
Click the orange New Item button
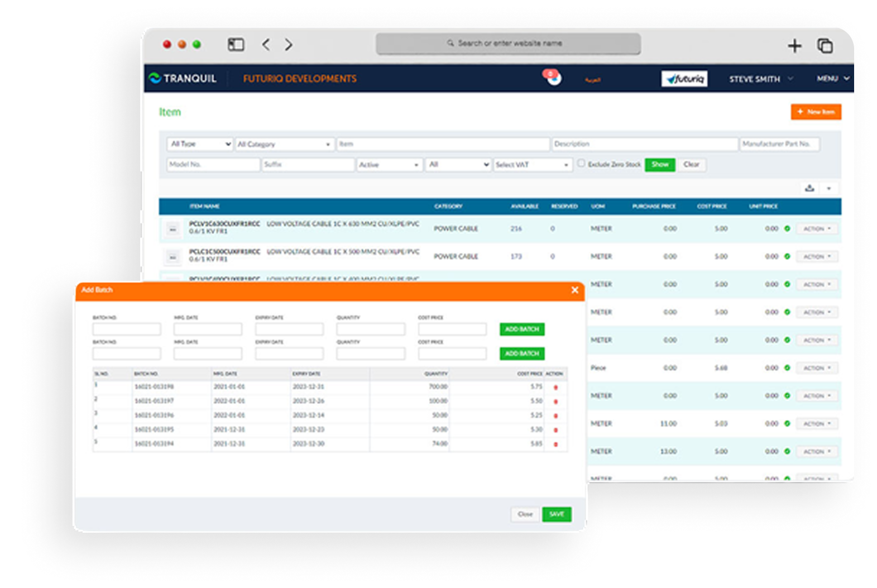tap(816, 112)
